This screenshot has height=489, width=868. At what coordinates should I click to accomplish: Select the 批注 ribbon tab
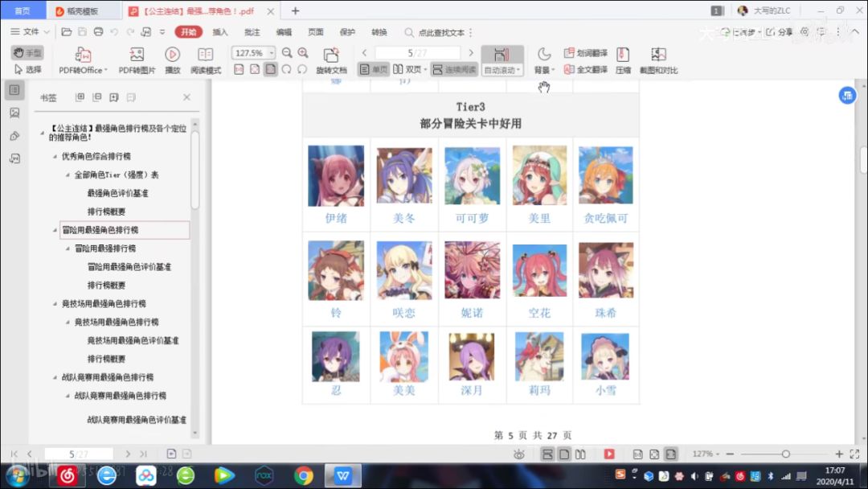(252, 32)
